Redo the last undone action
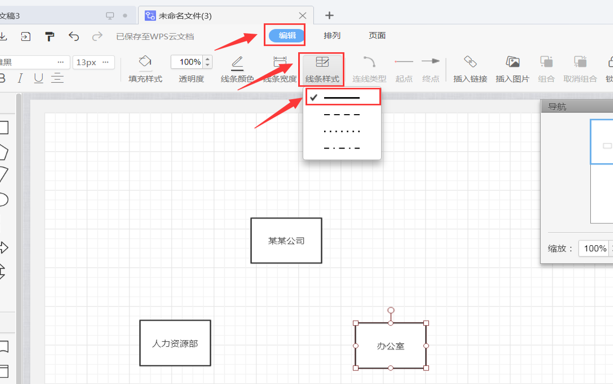This screenshot has width=613, height=387. 97,36
